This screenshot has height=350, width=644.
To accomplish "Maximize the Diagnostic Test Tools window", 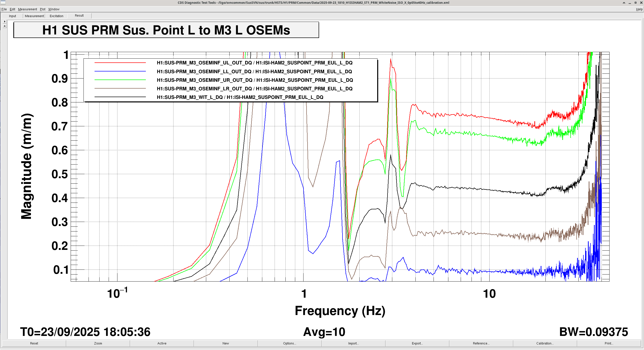I will [x=635, y=3].
